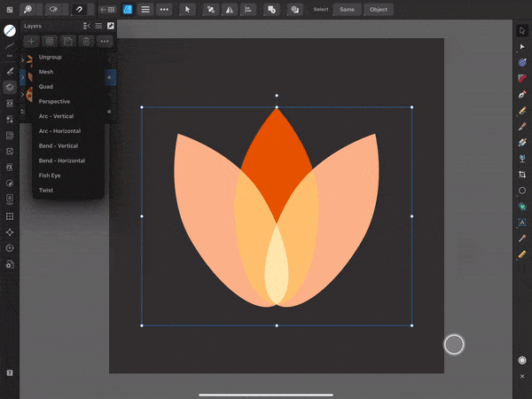Tap the lasso selection toolbar icon
Screen dimensions: 532x399
[x=53, y=10]
